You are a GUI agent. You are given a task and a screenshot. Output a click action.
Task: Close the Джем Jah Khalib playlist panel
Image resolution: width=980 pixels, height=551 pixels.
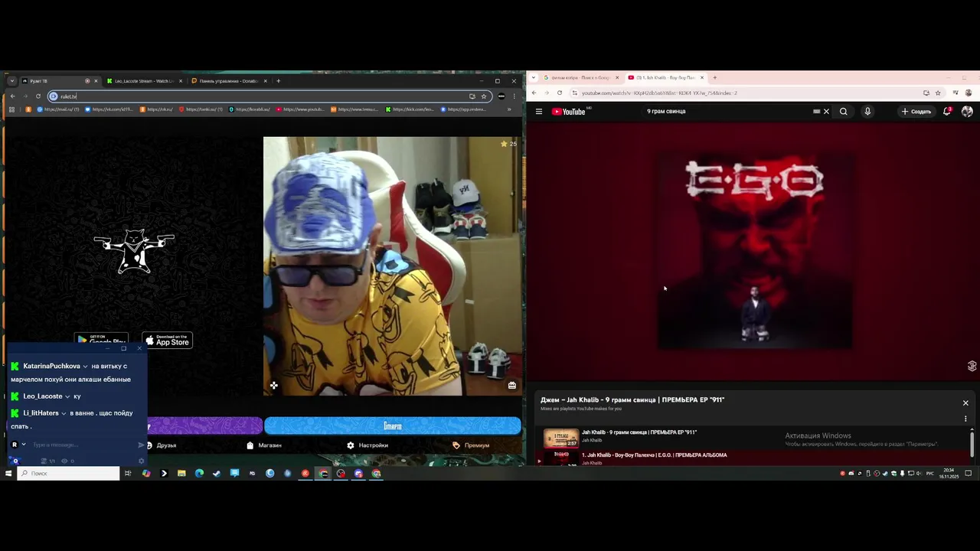click(965, 403)
